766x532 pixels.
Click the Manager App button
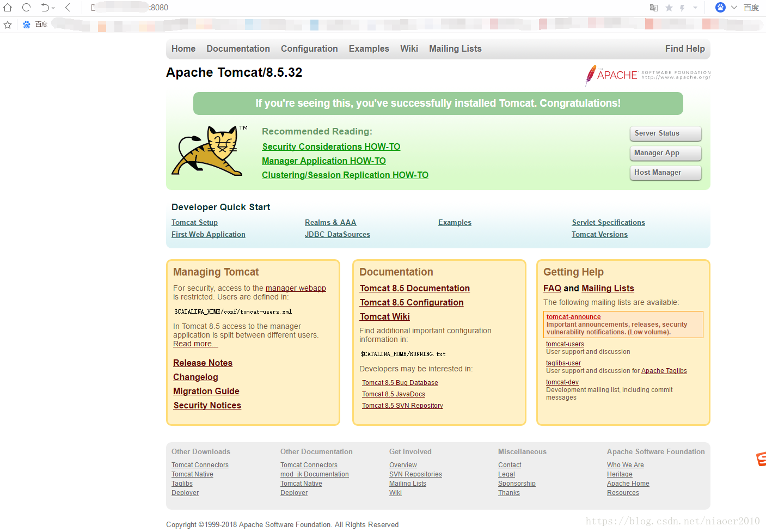[665, 153]
